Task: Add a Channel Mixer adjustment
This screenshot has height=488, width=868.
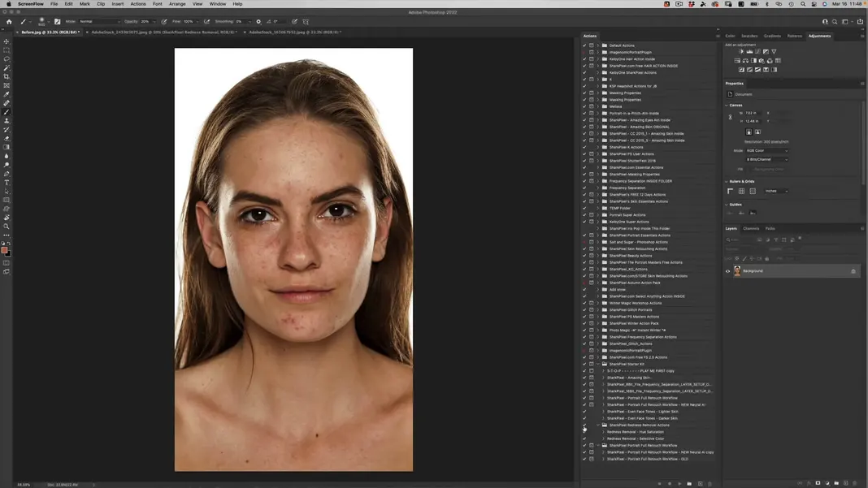Action: pyautogui.click(x=770, y=61)
